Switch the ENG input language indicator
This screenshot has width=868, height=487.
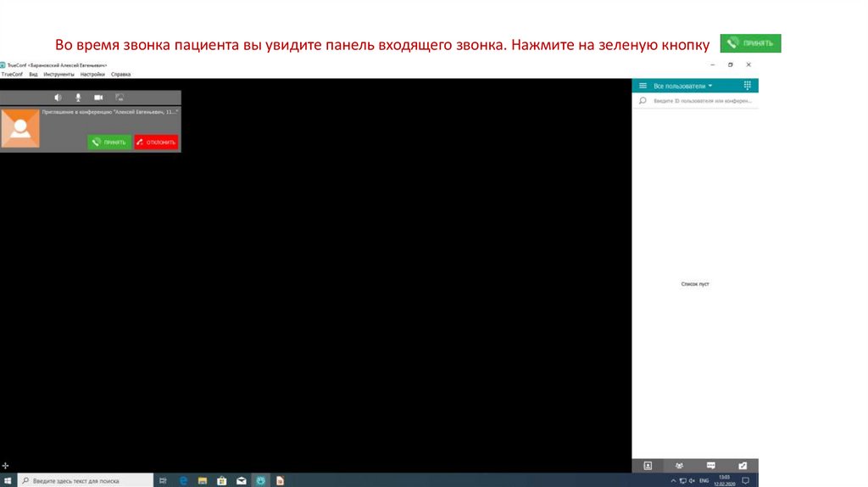pos(704,480)
